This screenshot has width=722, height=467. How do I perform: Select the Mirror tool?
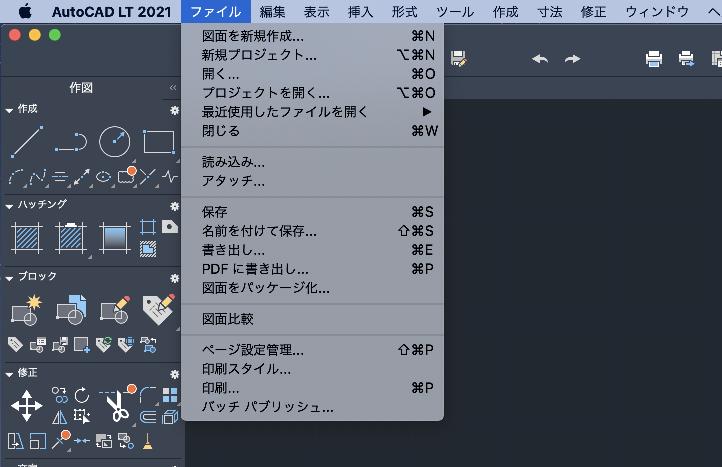click(x=59, y=417)
